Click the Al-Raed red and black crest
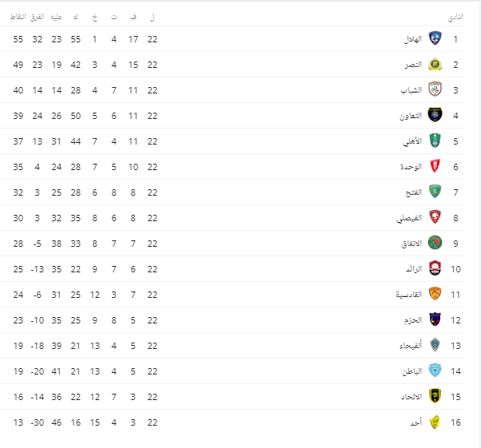Screen dimensions: 481x448 pyautogui.click(x=435, y=268)
